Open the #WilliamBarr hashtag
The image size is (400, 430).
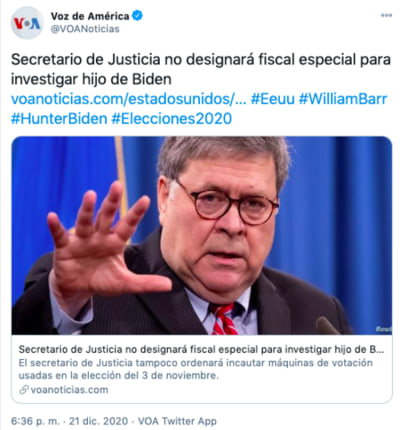[x=343, y=99]
